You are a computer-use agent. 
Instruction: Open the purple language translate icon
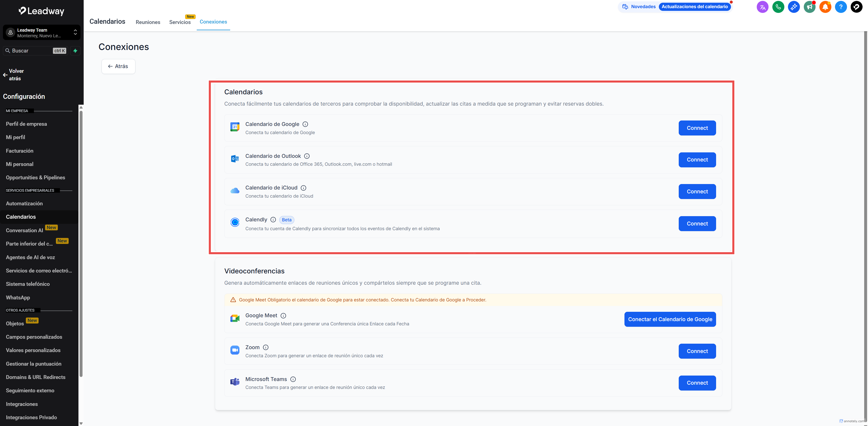point(762,7)
